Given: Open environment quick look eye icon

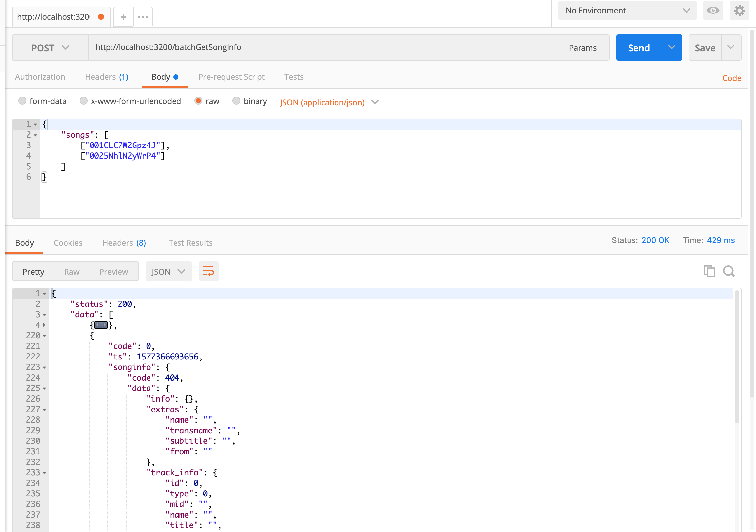Looking at the screenshot, I should [x=713, y=11].
